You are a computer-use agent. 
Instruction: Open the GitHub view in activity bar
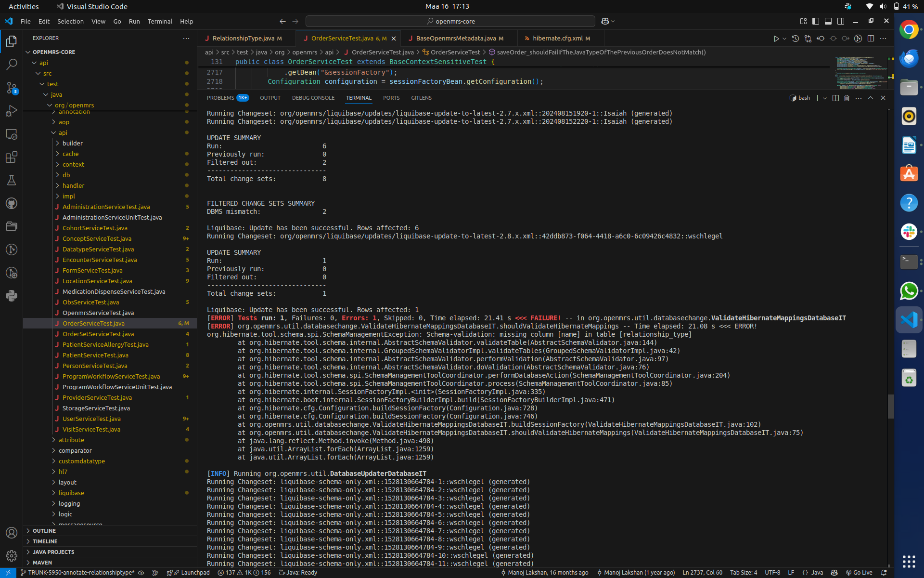(12, 203)
